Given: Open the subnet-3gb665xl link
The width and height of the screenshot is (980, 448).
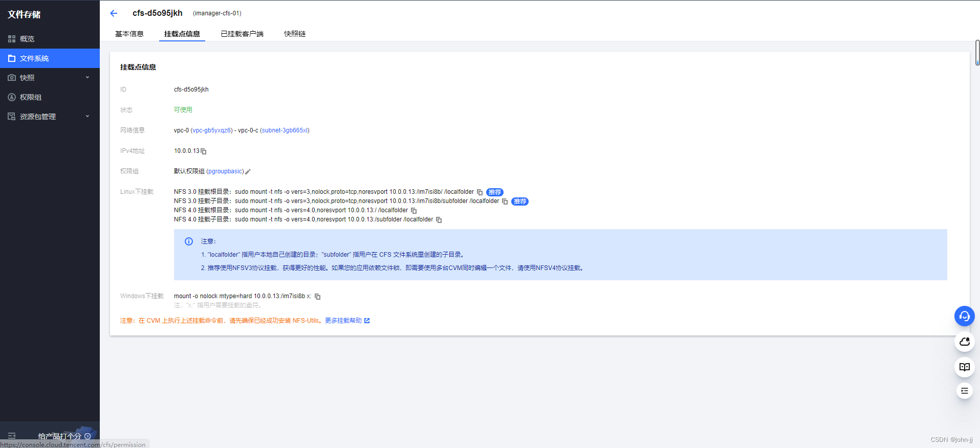Looking at the screenshot, I should (285, 130).
